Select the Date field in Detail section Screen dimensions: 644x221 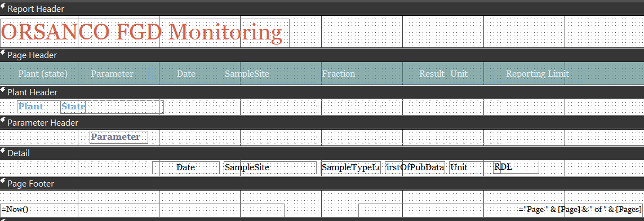tap(186, 167)
